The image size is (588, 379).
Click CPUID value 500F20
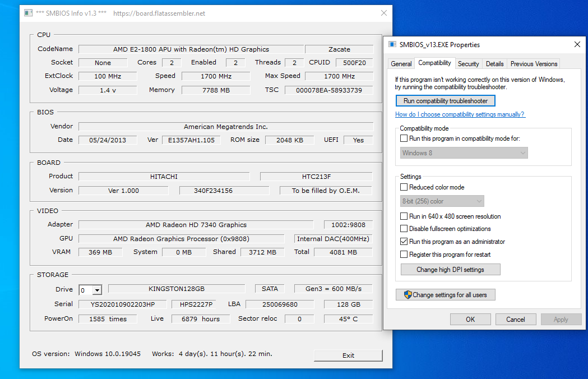click(354, 63)
